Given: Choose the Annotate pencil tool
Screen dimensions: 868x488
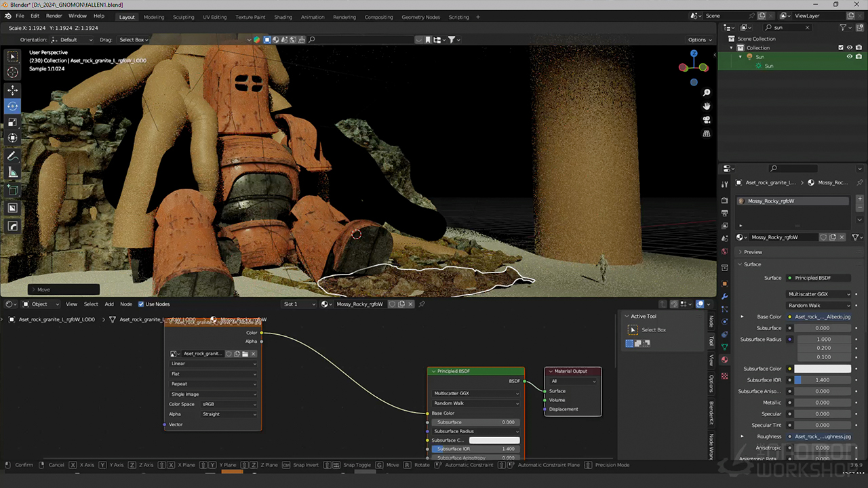Looking at the screenshot, I should click(13, 156).
